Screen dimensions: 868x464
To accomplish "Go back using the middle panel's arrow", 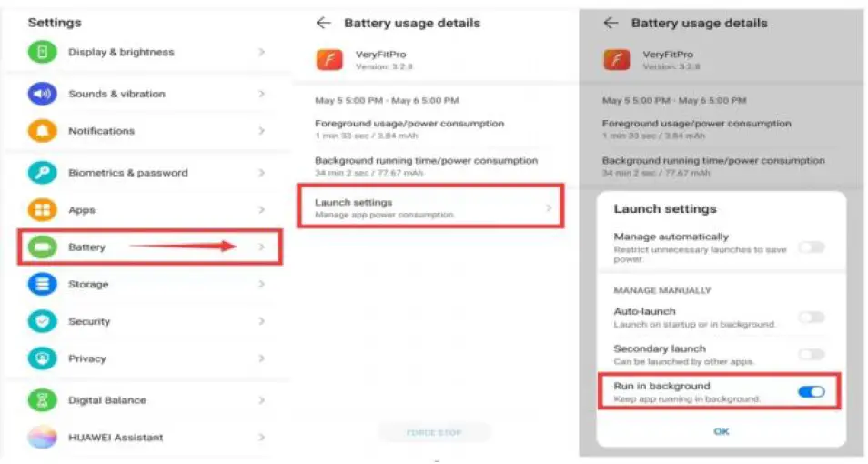I will click(x=323, y=23).
